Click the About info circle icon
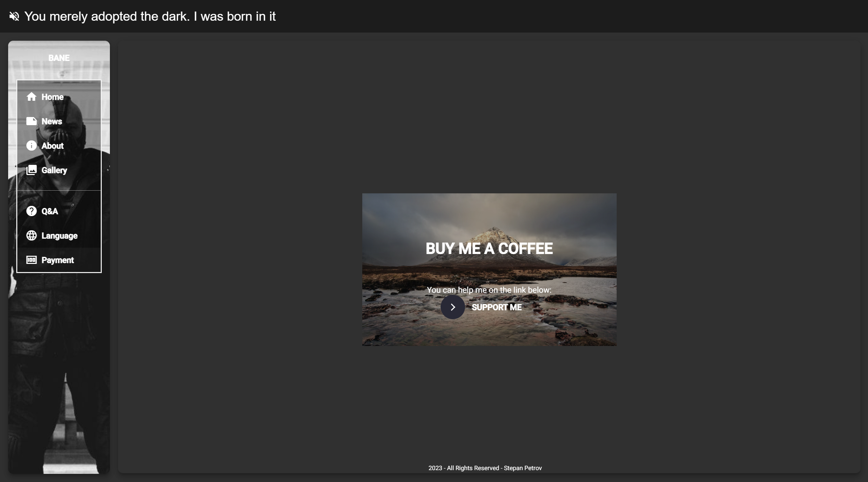 coord(31,146)
